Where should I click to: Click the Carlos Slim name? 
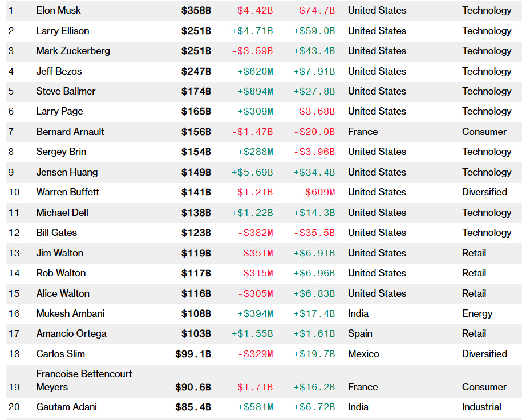pyautogui.click(x=60, y=354)
